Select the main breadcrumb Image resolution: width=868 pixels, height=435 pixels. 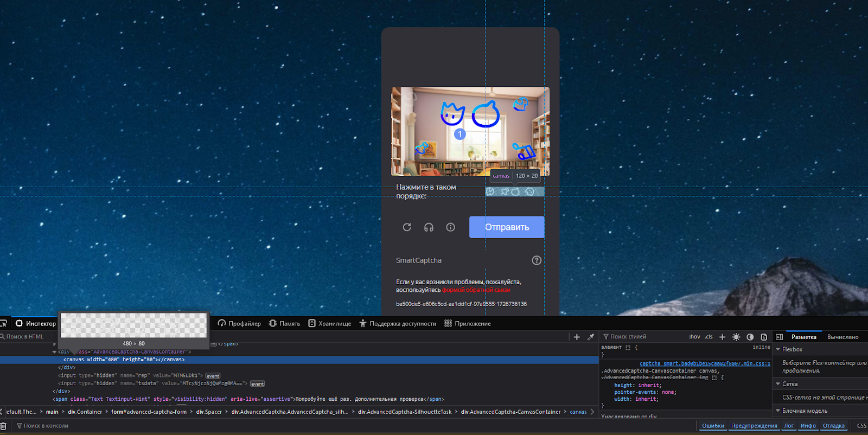pos(52,412)
